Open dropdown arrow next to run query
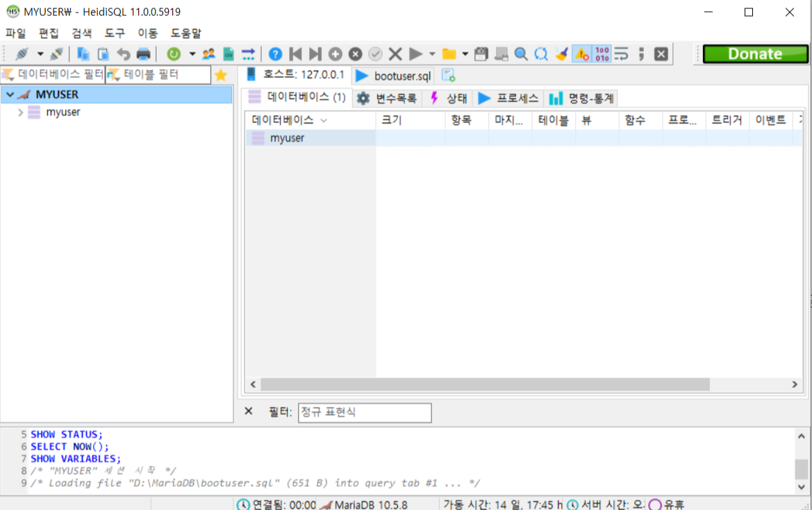Viewport: 812px width, 510px height. click(x=432, y=54)
